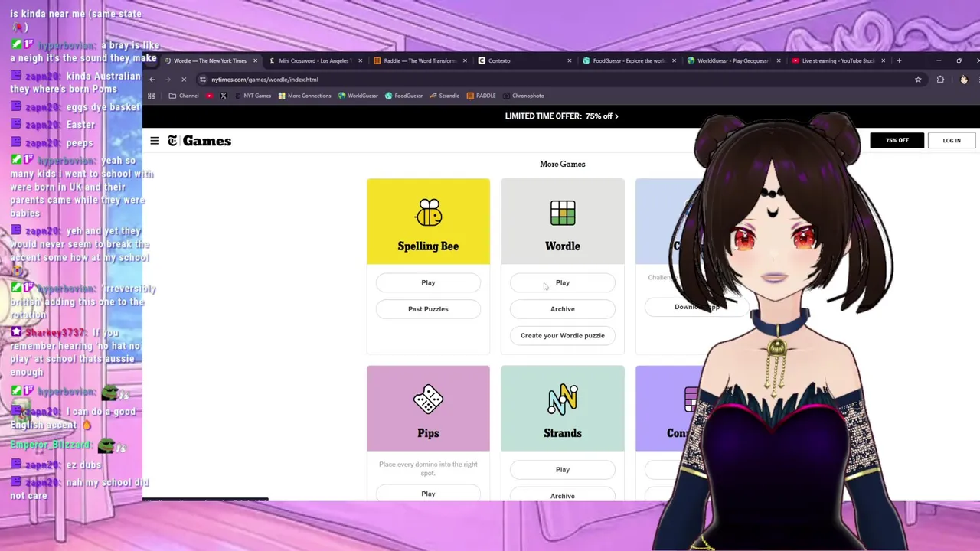Go back with the browser back arrow
Screen dimensions: 980x551
[x=152, y=80]
